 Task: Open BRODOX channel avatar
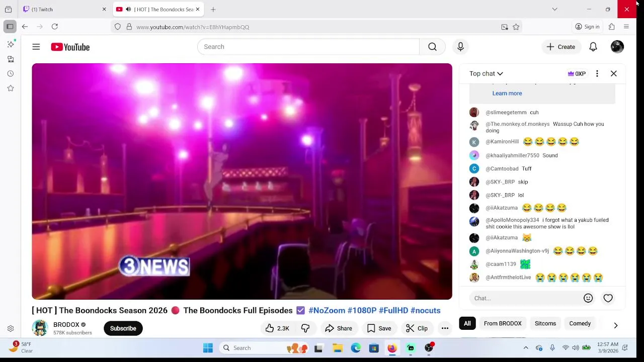pyautogui.click(x=40, y=328)
